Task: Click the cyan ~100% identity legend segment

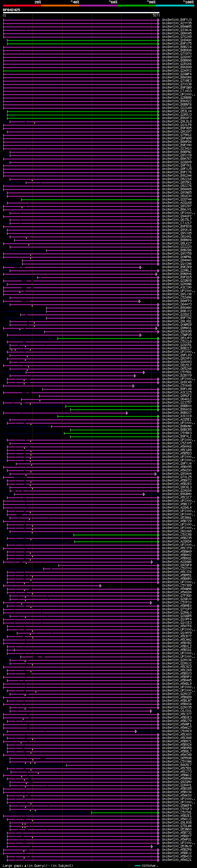Action: point(175,6)
